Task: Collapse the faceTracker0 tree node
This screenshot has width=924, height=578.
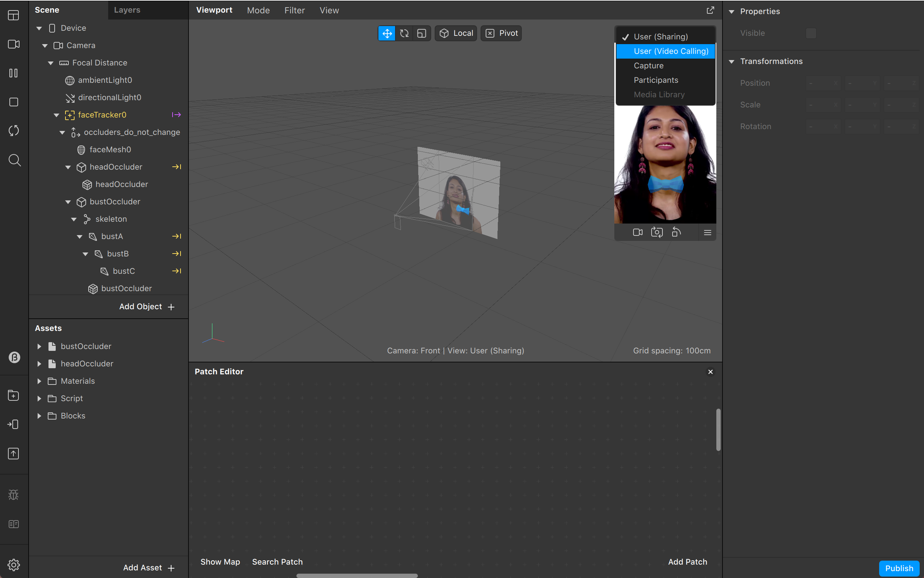Action: tap(56, 115)
